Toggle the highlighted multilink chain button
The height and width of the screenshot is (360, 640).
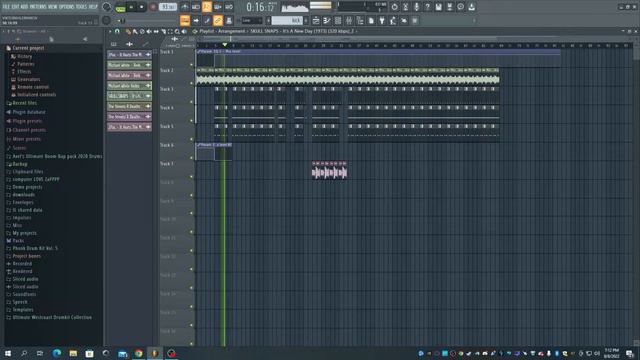pyautogui.click(x=218, y=20)
